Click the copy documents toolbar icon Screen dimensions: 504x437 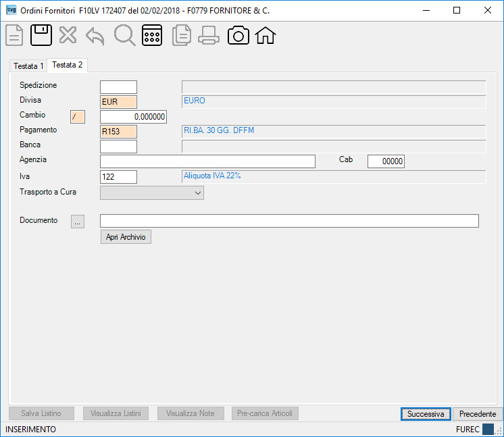click(182, 35)
